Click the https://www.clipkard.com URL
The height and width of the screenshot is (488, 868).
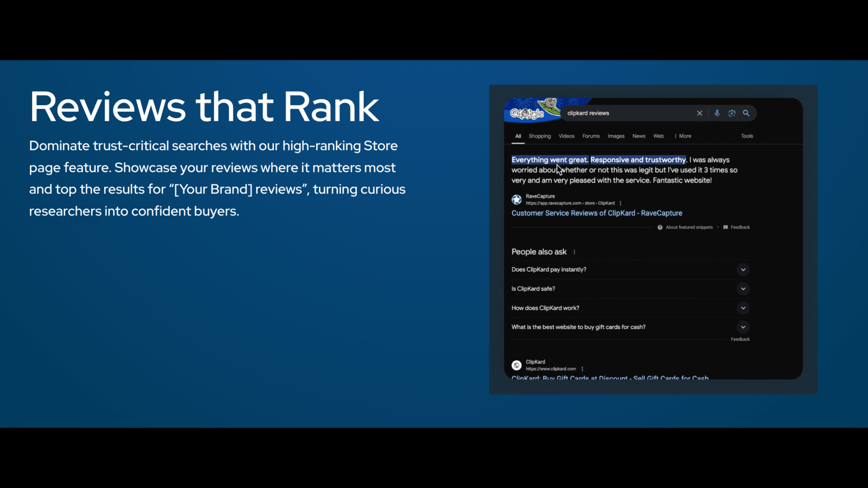click(x=551, y=369)
